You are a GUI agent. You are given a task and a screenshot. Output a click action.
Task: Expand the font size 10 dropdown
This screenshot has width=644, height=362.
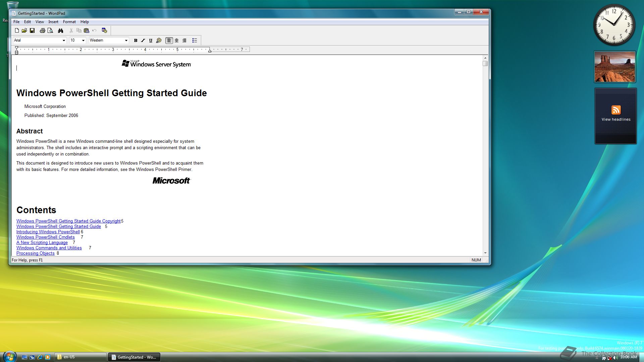[x=83, y=41]
